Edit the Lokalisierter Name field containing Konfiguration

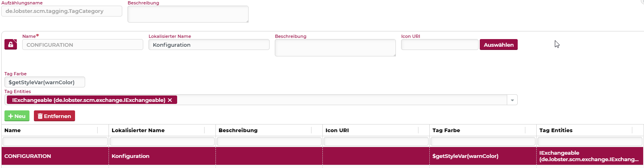click(209, 45)
